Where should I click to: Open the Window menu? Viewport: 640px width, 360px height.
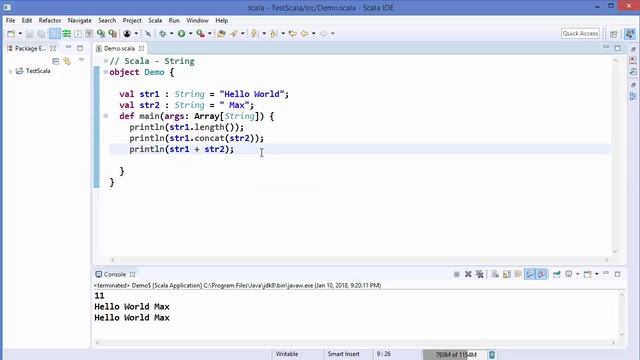[197, 20]
